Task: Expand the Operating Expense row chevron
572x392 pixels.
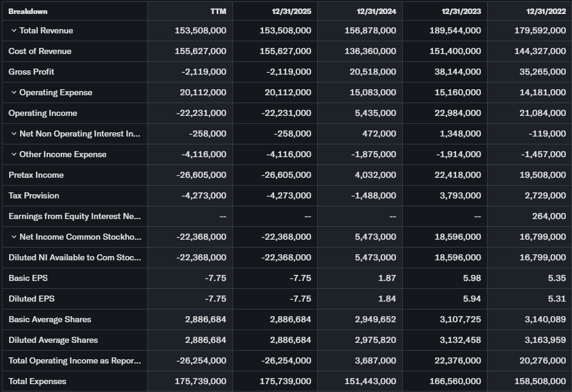Action: pos(13,93)
